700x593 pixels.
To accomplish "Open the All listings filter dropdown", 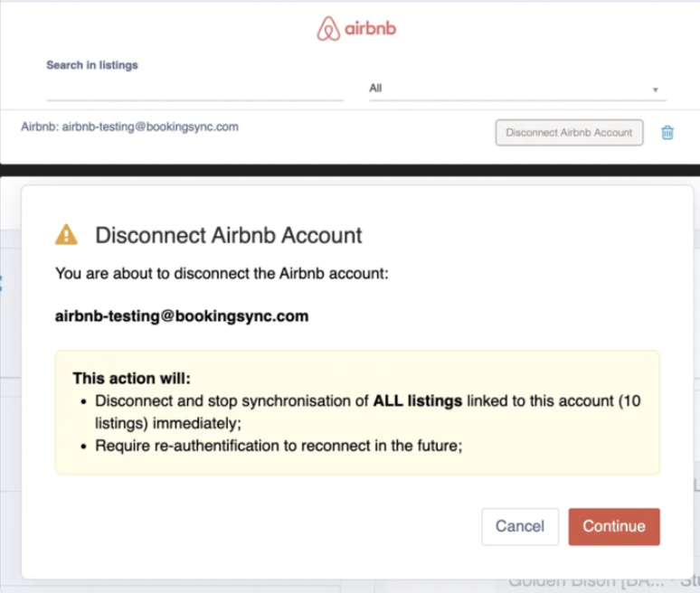I will (517, 89).
